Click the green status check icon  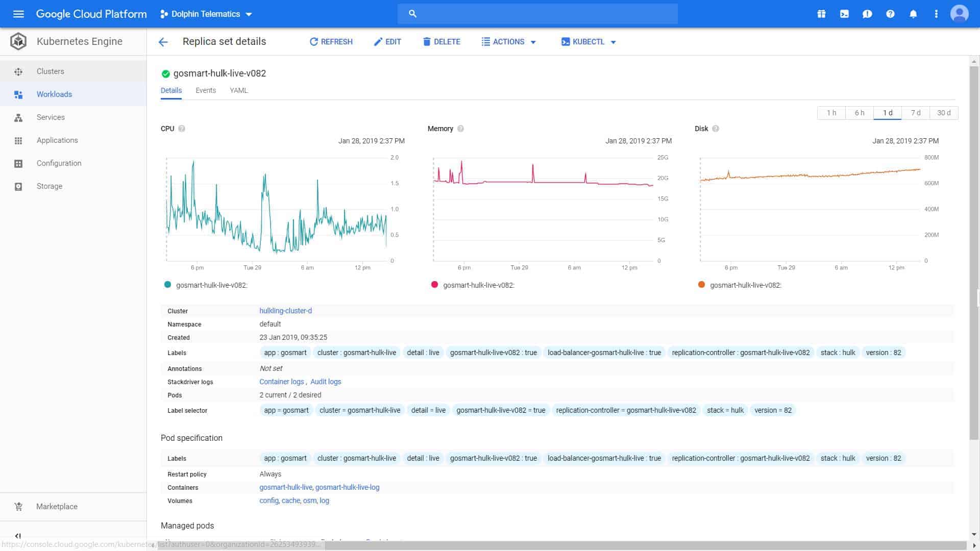[165, 73]
